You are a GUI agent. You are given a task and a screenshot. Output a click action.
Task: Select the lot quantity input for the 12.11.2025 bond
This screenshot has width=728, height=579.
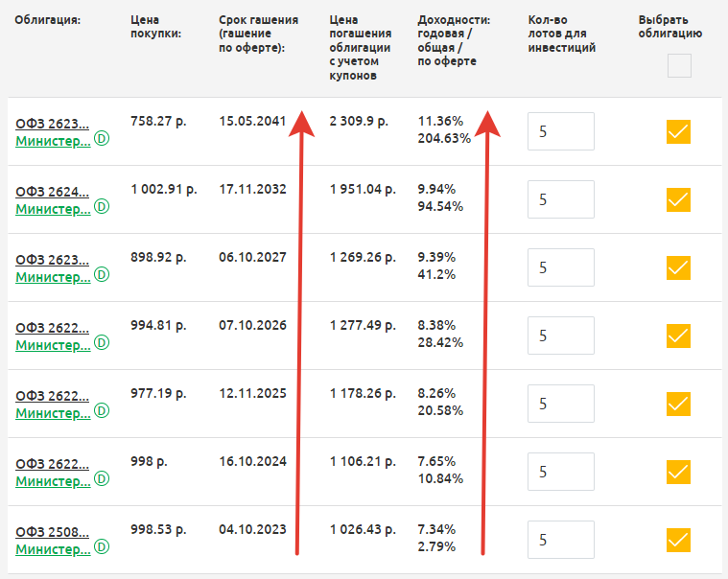560,404
